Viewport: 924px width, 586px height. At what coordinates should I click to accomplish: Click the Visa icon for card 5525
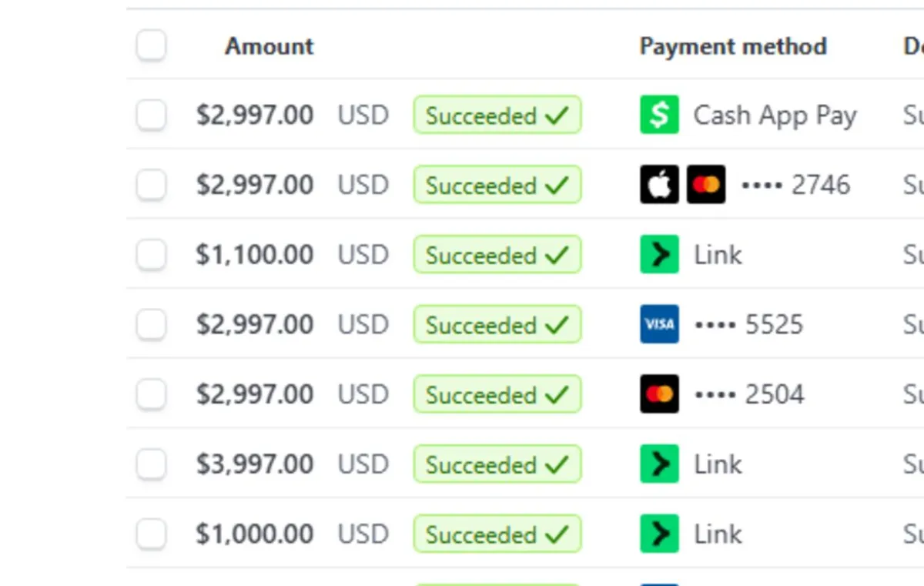pos(659,324)
